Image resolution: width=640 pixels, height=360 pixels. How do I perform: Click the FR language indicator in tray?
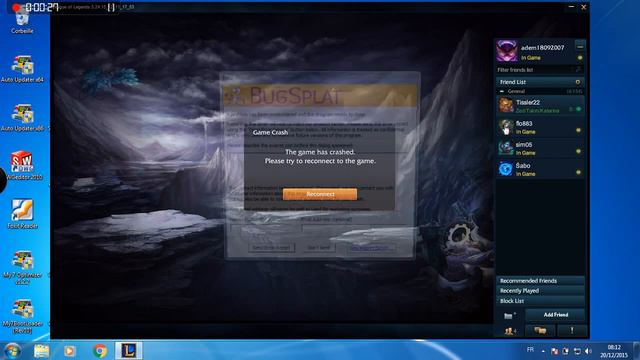pos(530,350)
